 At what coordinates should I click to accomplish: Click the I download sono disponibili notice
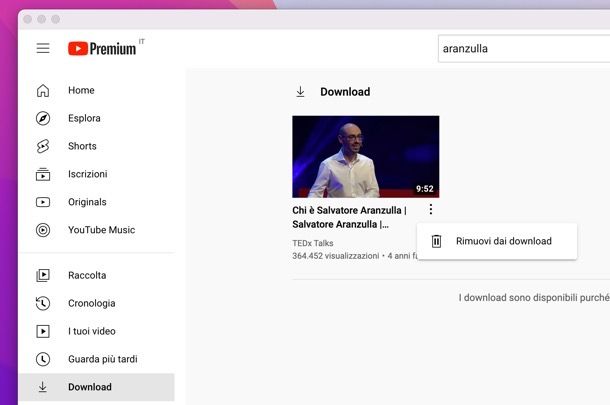(534, 298)
